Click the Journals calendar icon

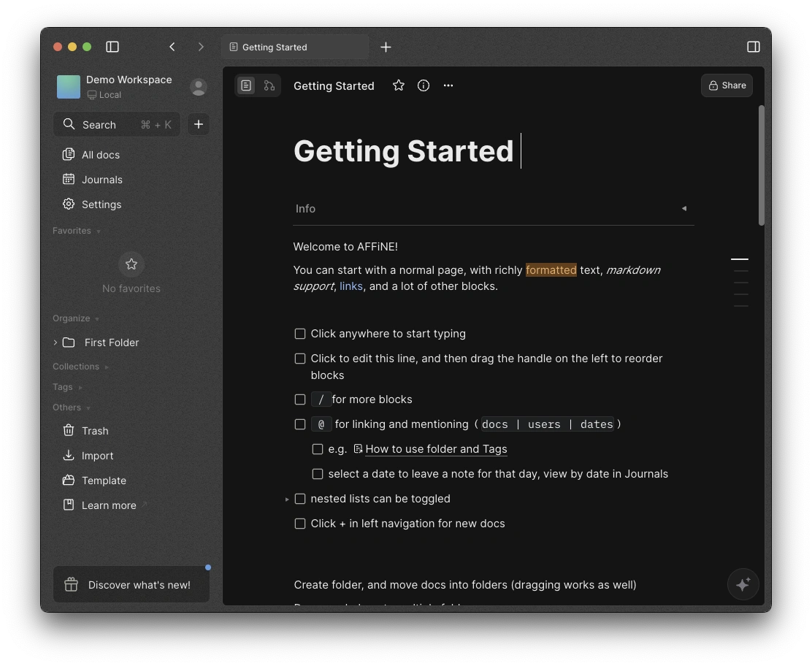[69, 179]
